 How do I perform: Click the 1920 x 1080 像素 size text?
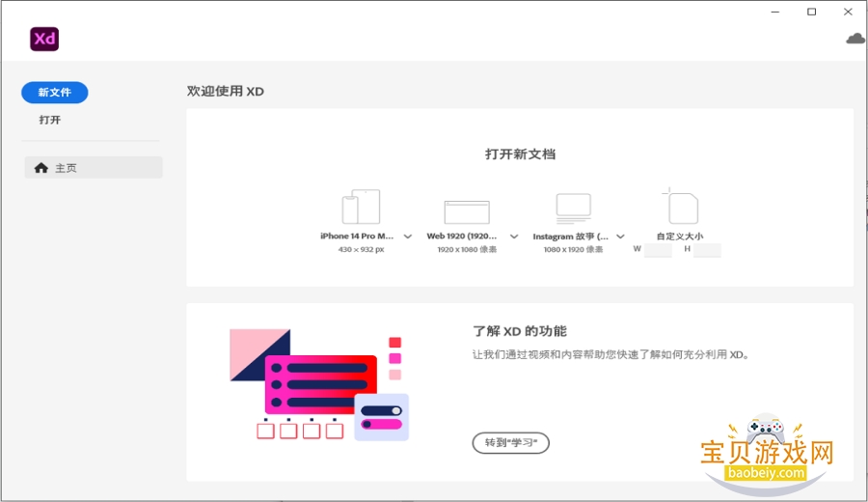click(467, 250)
